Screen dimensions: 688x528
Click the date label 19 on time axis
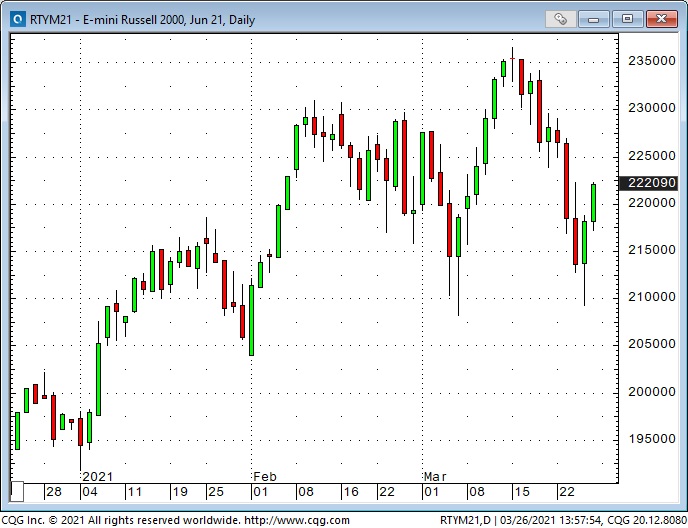[180, 492]
